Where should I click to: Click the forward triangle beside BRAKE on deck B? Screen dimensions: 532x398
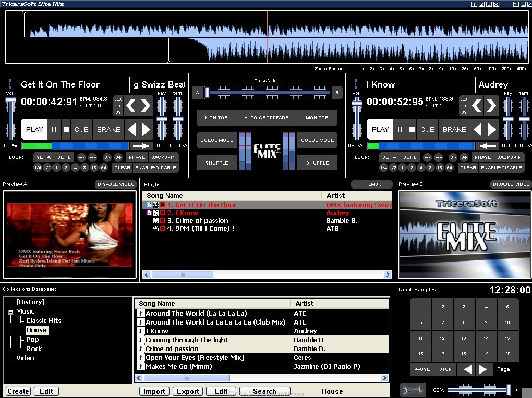492,130
